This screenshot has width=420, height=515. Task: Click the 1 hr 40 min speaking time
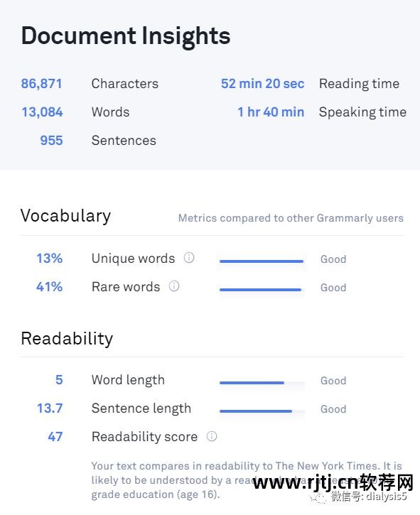tap(271, 112)
